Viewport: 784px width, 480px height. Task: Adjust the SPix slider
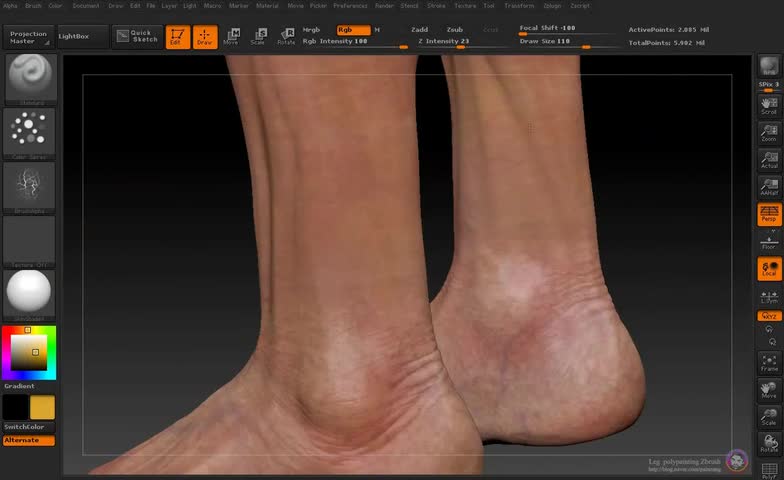click(x=769, y=86)
